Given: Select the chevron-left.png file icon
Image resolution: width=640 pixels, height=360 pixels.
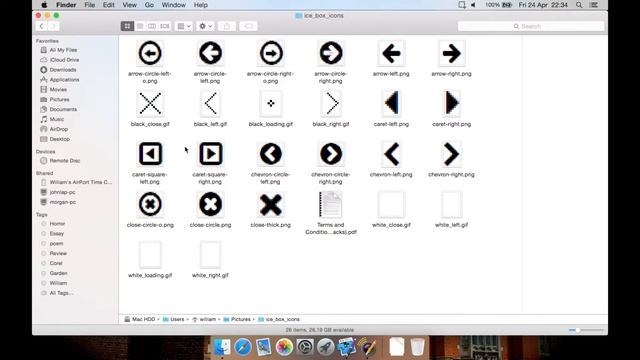Looking at the screenshot, I should pos(391,154).
